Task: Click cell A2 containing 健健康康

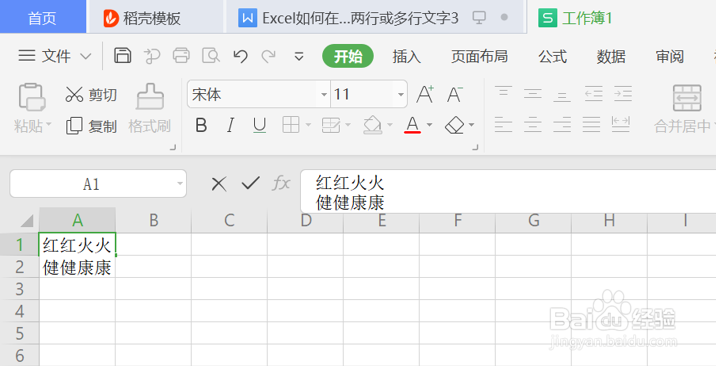Action: 77,267
